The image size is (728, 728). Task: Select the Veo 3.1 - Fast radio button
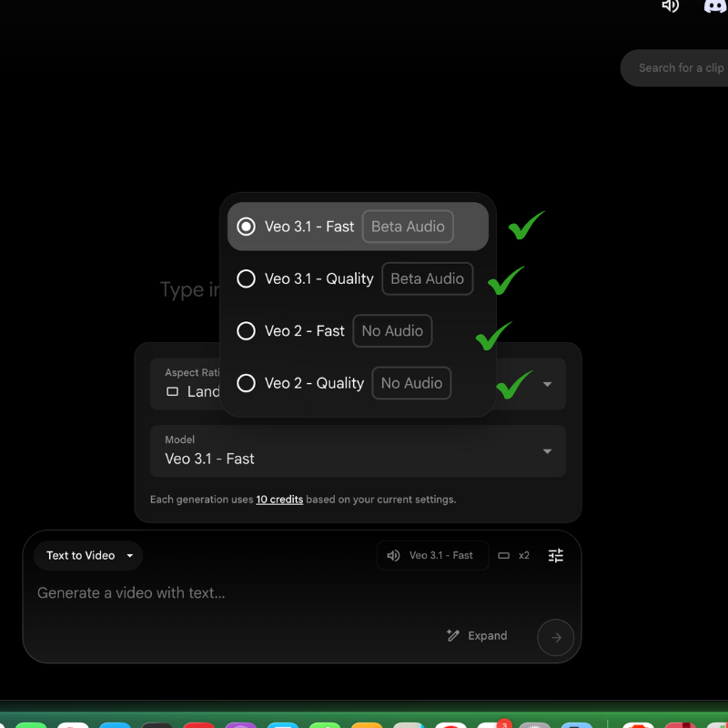[x=246, y=227]
